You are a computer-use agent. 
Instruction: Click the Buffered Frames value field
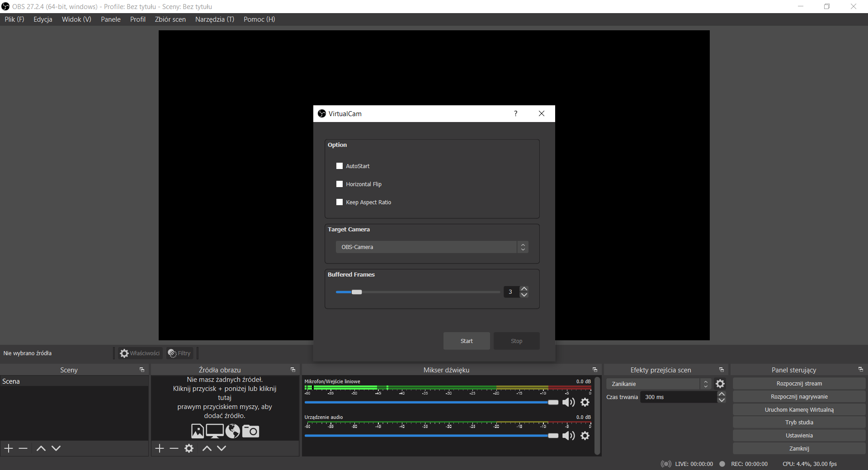512,292
